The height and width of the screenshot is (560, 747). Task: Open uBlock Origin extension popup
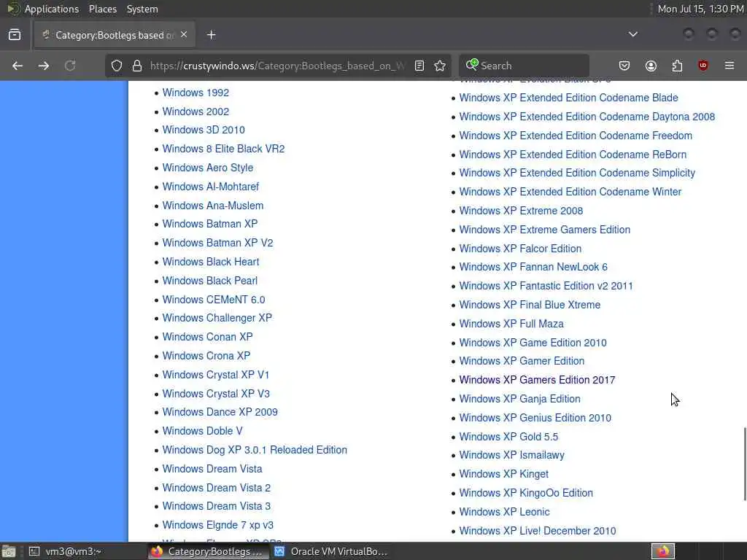click(x=703, y=66)
